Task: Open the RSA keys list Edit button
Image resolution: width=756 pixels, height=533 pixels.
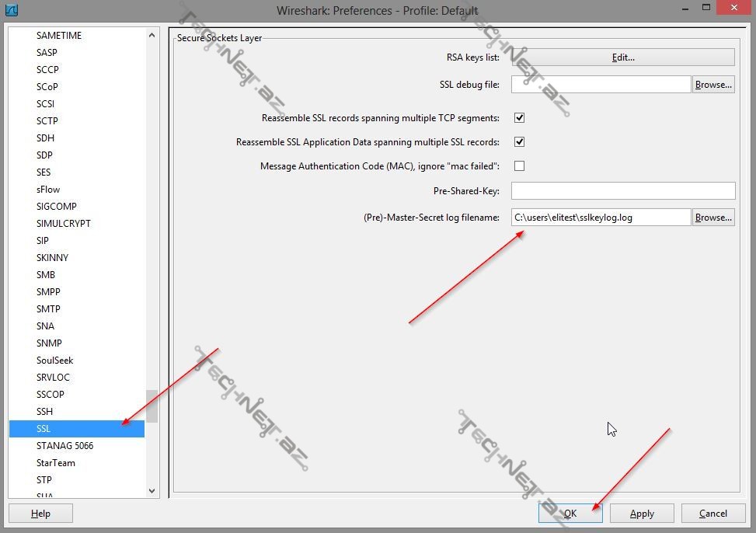Action: [x=622, y=57]
